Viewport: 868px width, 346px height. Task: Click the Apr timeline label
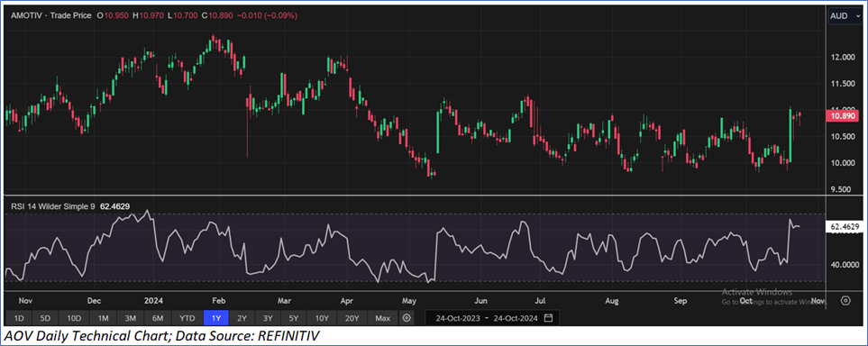(x=346, y=301)
